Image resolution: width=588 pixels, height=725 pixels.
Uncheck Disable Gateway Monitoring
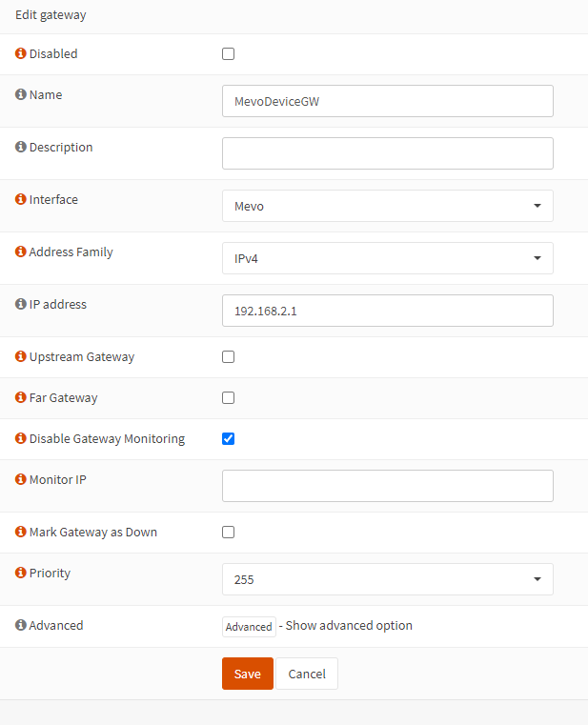[x=228, y=439]
